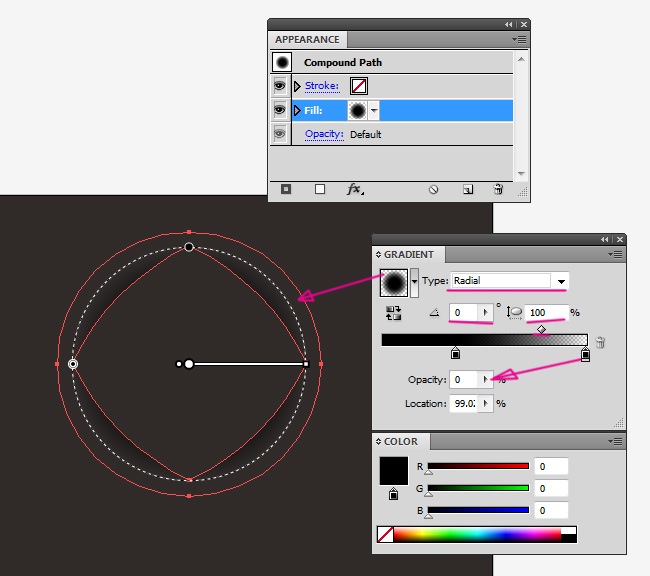This screenshot has height=576, width=650.
Task: Click the Clear Appearance icon
Action: 434,189
